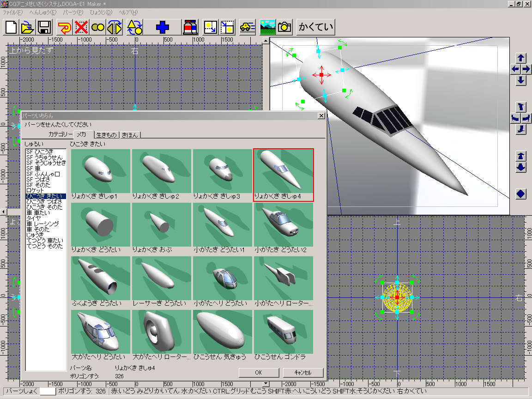The width and height of the screenshot is (532, 399).
Task: Click OK in parts list dialog
Action: [x=259, y=373]
